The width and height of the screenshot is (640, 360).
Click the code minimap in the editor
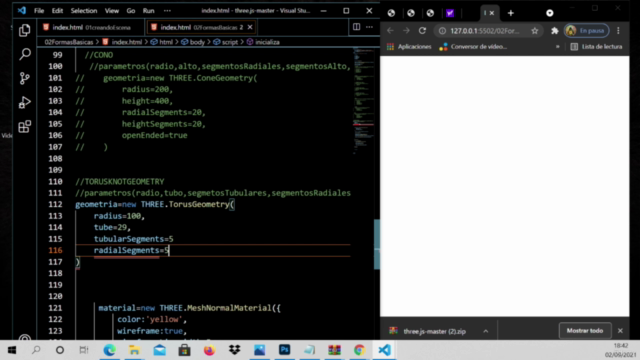click(363, 100)
